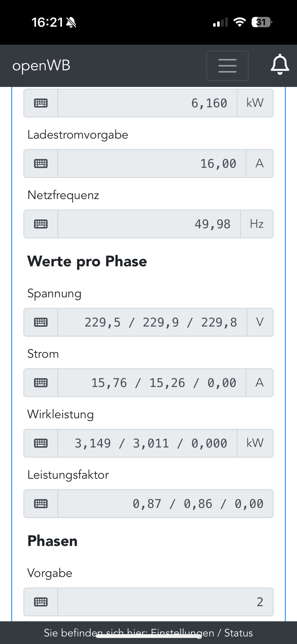Tap the notification bell icon
The height and width of the screenshot is (644, 297).
point(280,65)
